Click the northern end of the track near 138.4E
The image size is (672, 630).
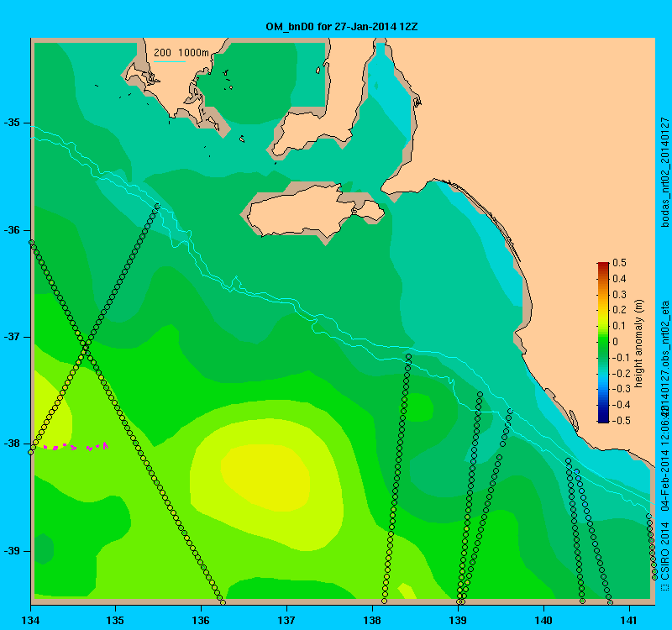point(408,357)
